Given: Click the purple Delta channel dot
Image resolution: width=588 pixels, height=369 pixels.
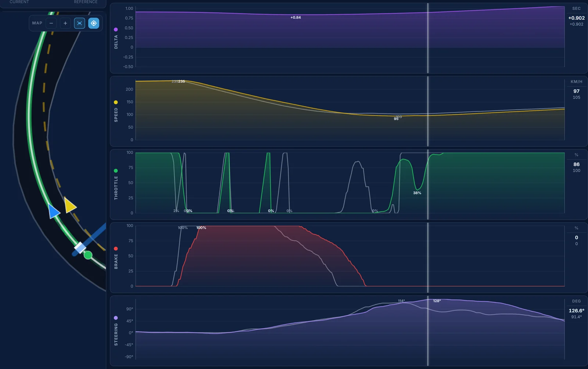Looking at the screenshot, I should coord(116,29).
